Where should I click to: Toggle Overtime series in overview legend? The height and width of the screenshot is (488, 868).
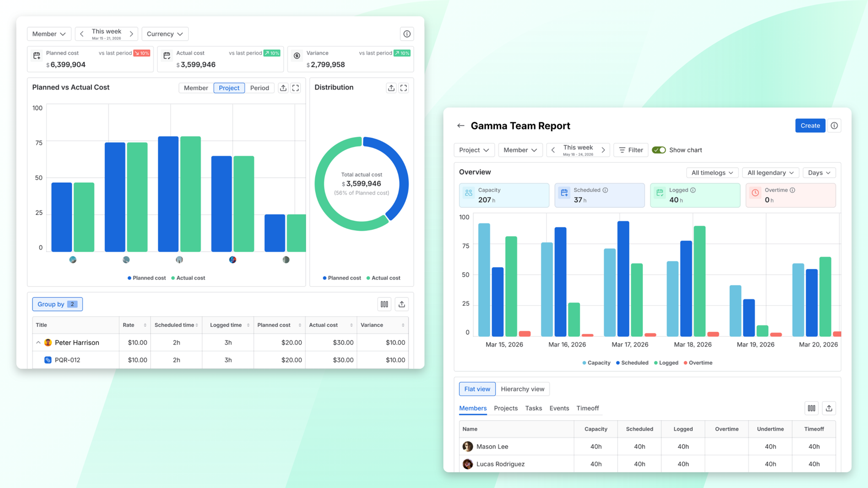[698, 363]
